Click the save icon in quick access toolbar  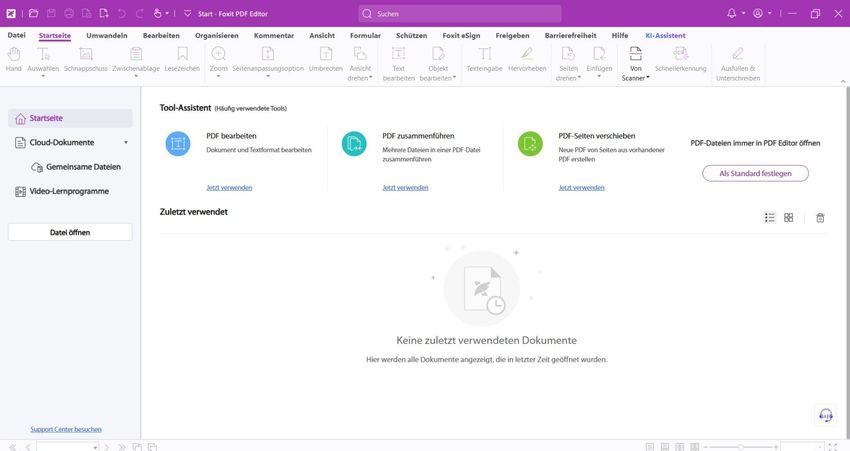[51, 14]
